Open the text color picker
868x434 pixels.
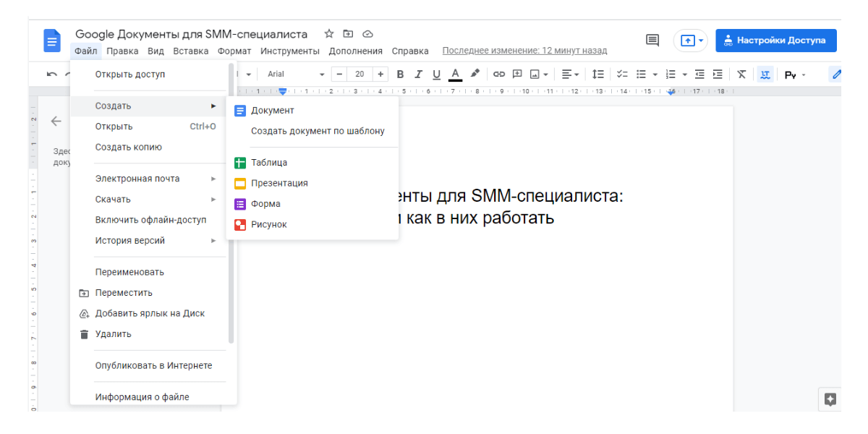[x=455, y=74]
